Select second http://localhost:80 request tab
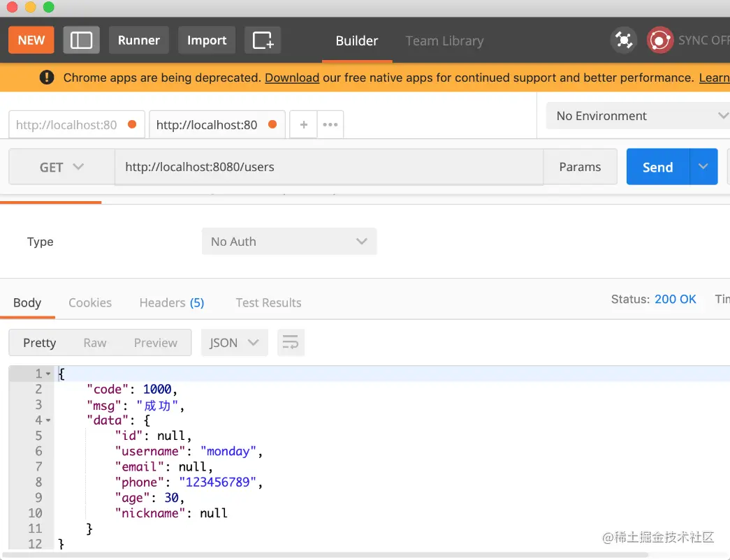This screenshot has width=730, height=560. pos(217,125)
